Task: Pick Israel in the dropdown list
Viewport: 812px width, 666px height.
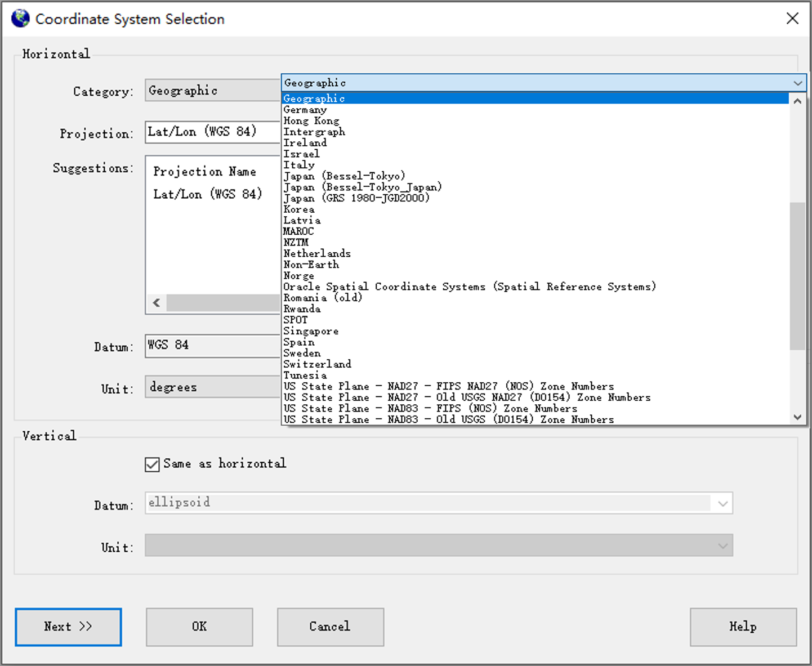Action: click(535, 154)
